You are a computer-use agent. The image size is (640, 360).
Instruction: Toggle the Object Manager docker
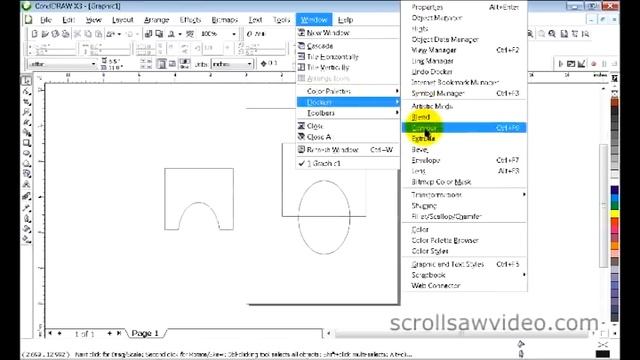464,18
